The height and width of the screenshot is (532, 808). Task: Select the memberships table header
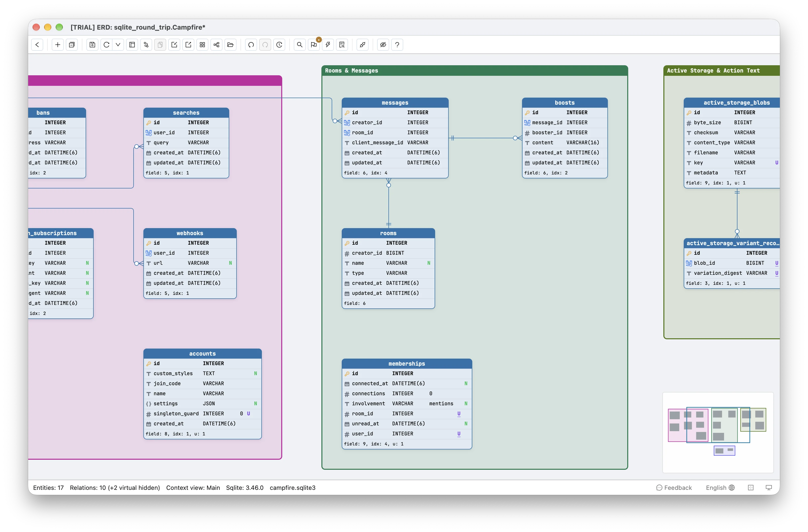407,363
